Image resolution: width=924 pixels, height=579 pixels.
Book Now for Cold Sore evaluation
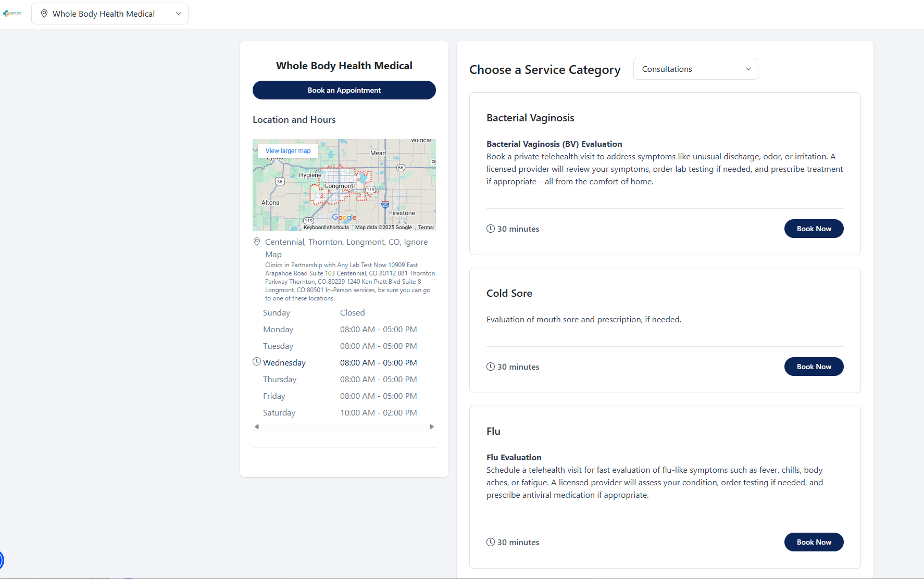pos(814,367)
